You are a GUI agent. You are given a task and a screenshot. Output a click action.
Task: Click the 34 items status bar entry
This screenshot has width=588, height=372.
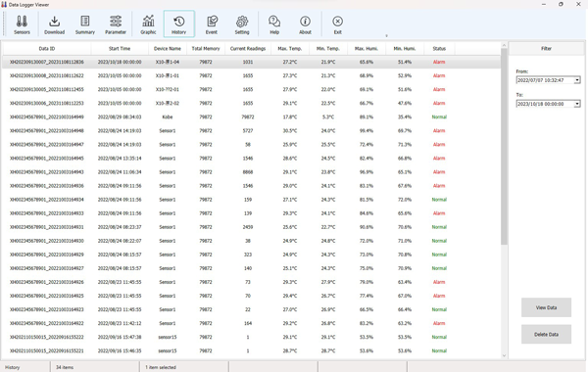65,367
